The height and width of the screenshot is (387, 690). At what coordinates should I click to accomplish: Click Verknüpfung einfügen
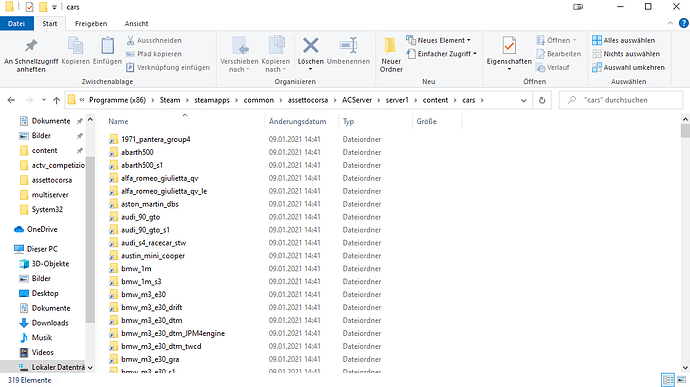168,67
